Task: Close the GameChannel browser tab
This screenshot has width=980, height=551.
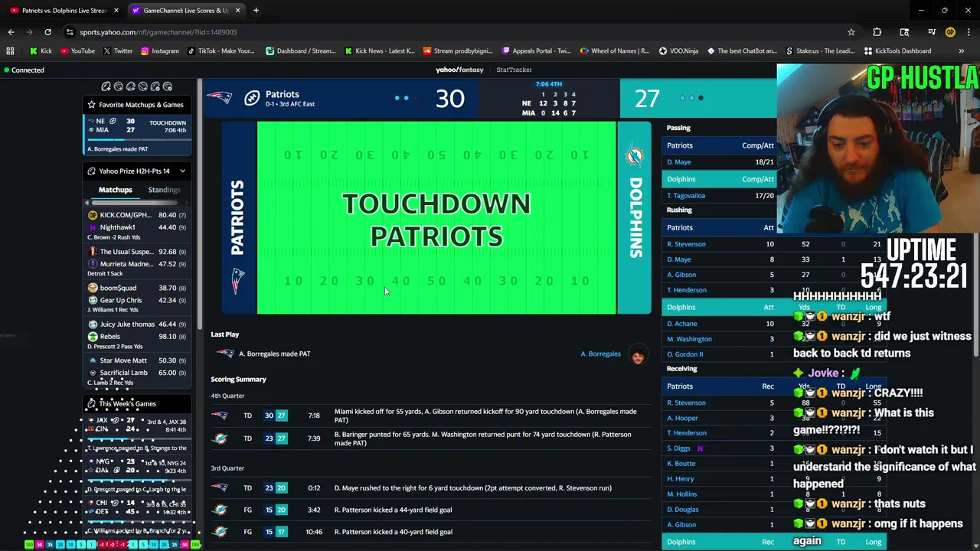Action: point(237,11)
